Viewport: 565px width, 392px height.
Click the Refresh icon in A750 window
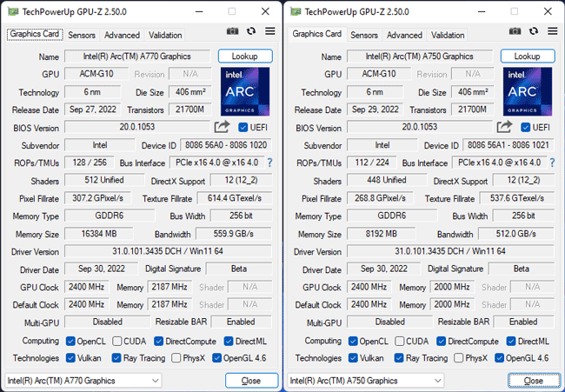pyautogui.click(x=534, y=31)
